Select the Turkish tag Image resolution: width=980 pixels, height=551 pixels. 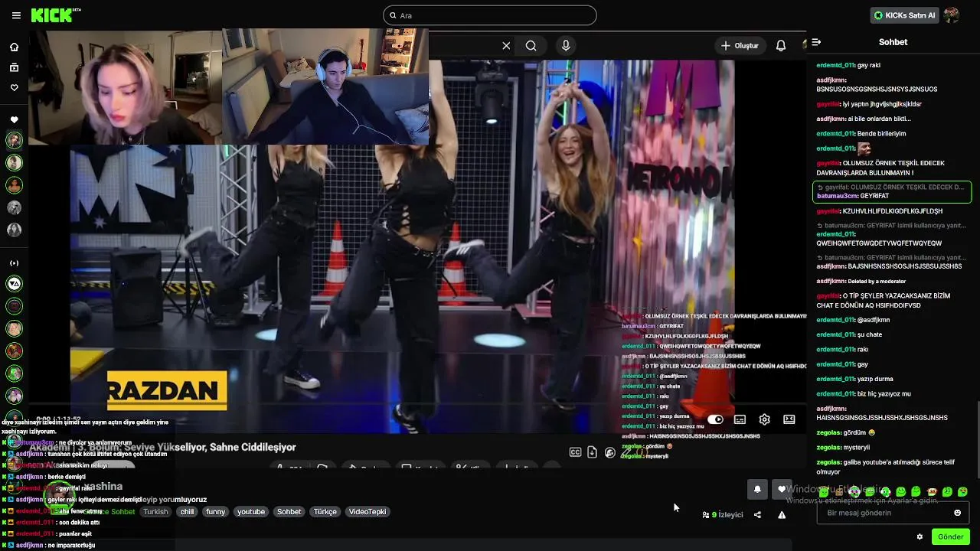click(x=155, y=512)
